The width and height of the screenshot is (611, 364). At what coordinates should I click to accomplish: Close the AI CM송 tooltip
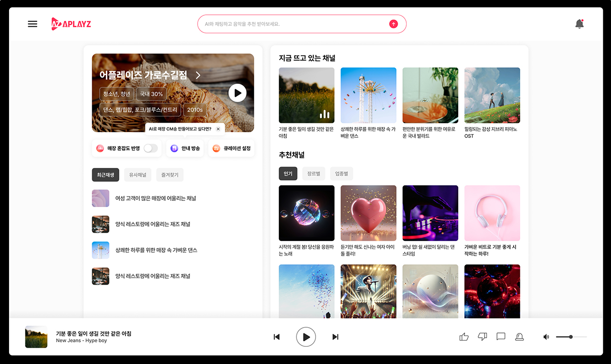tap(218, 129)
